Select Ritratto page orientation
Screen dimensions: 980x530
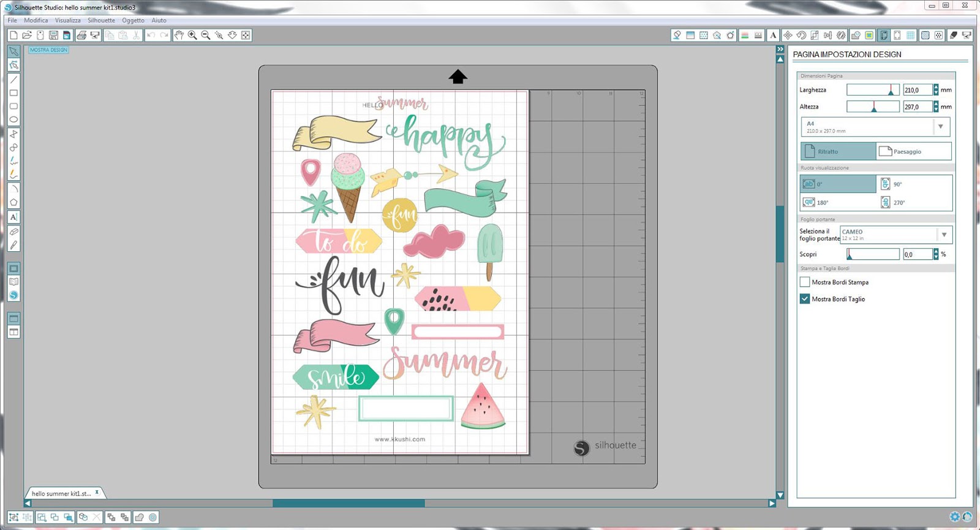[839, 151]
